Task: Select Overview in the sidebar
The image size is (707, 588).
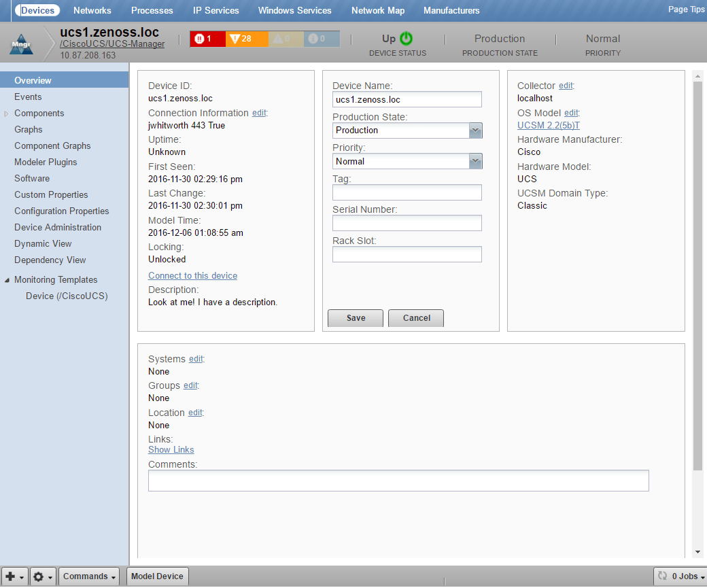Action: 64,80
